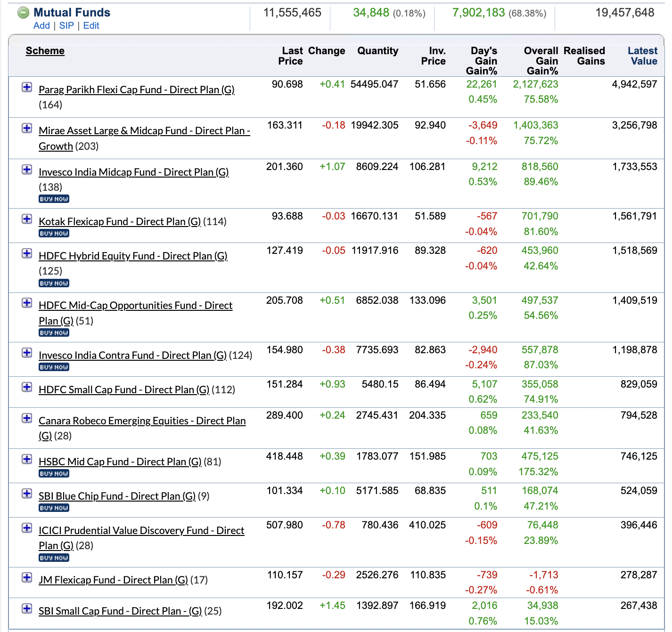Click the Quantity column header
Viewport: 672px width, 632px height.
tap(378, 51)
